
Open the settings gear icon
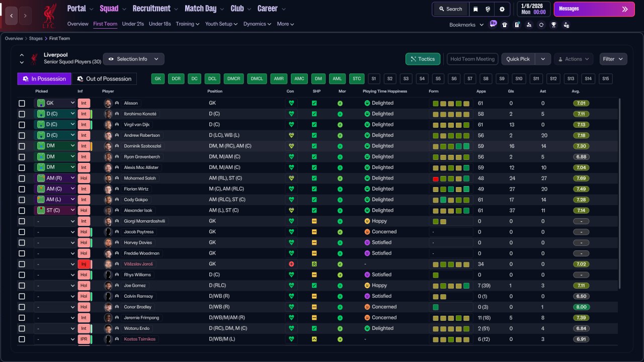[502, 9]
